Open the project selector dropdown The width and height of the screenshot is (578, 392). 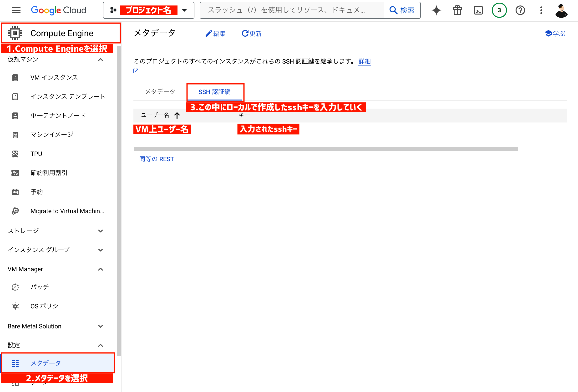click(x=148, y=10)
